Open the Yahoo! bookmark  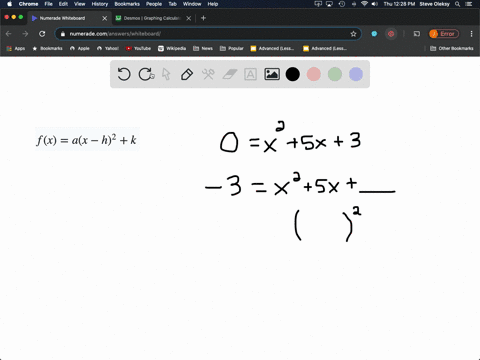coord(108,48)
